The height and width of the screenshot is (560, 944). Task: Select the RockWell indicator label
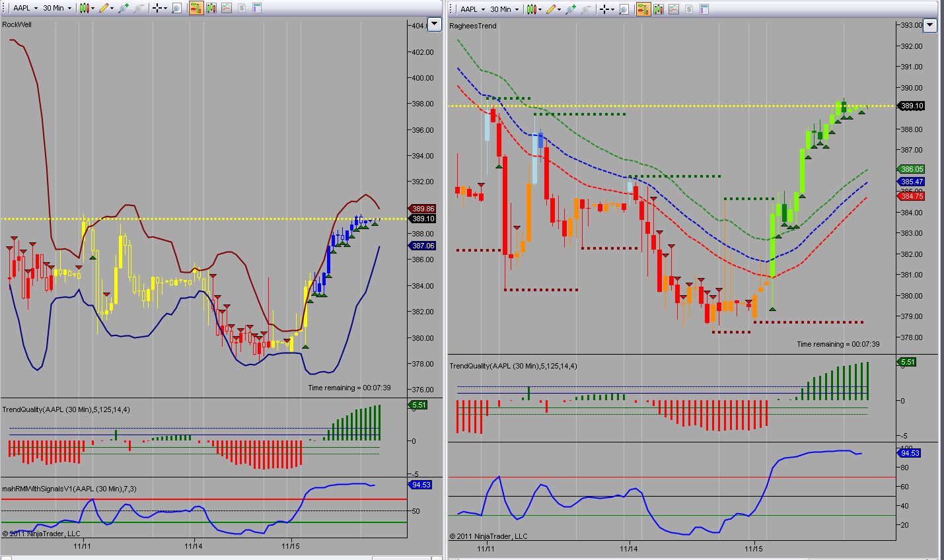tap(17, 25)
